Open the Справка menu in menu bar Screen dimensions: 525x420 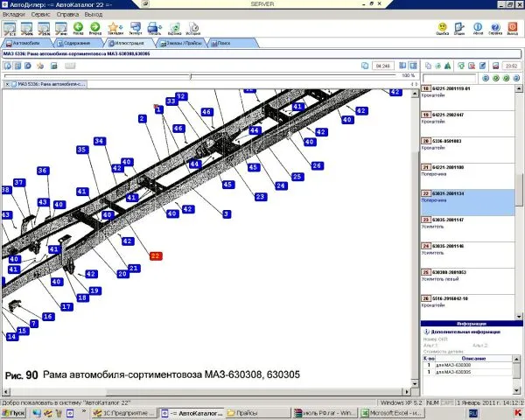(67, 14)
